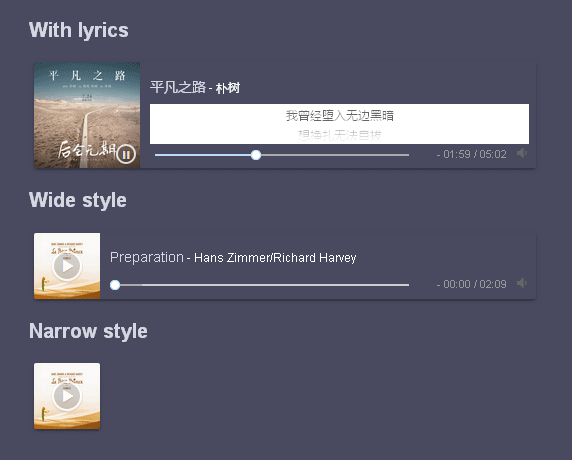Viewport: 572px width, 460px height.
Task: Click the song title 平凡之路
Action: 178,87
